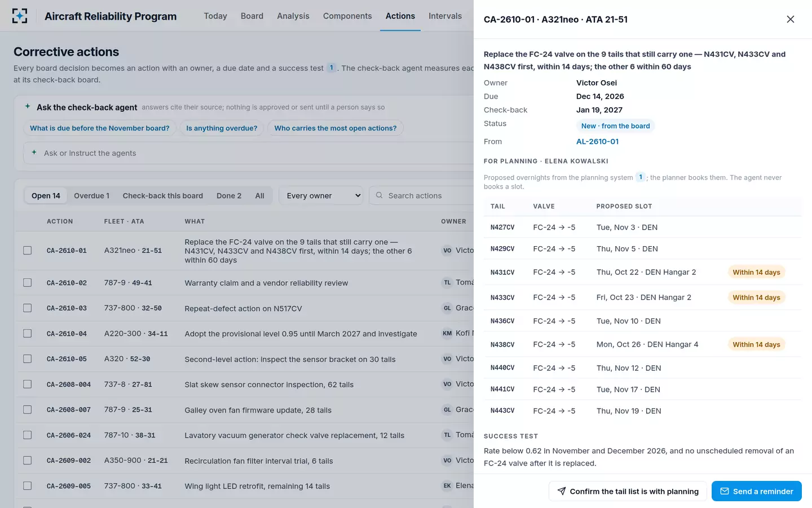Focus the Ask or instruct the agents field
The width and height of the screenshot is (812, 508).
[x=248, y=153]
